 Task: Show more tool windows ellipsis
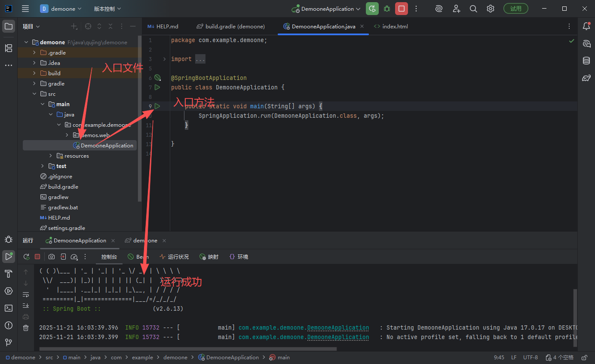point(9,65)
